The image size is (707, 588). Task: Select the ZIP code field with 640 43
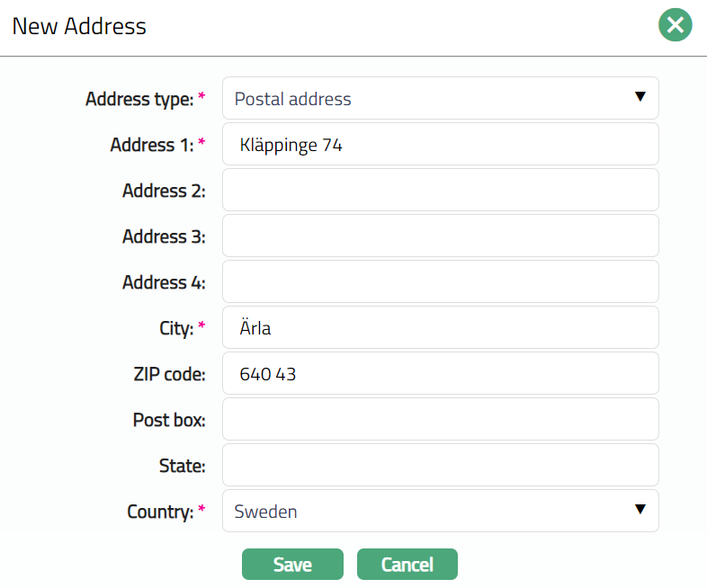(440, 373)
